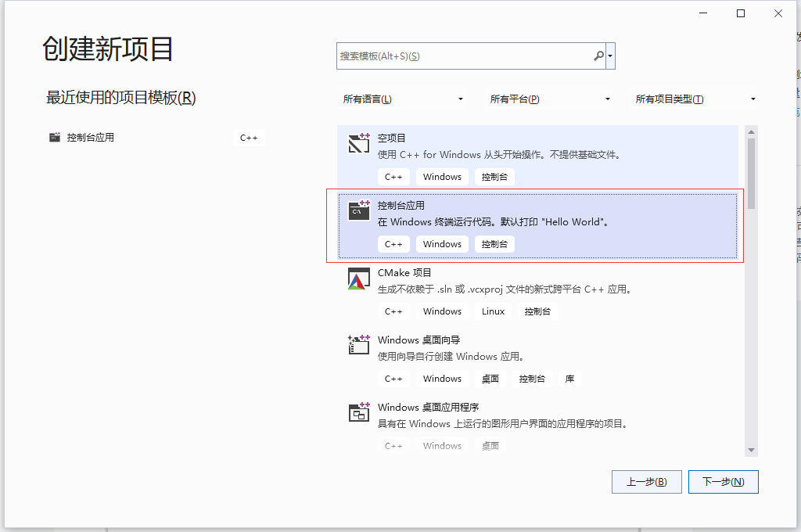Select Windows 桌面向导 template title
Screen dimensions: 801x532
[419, 340]
